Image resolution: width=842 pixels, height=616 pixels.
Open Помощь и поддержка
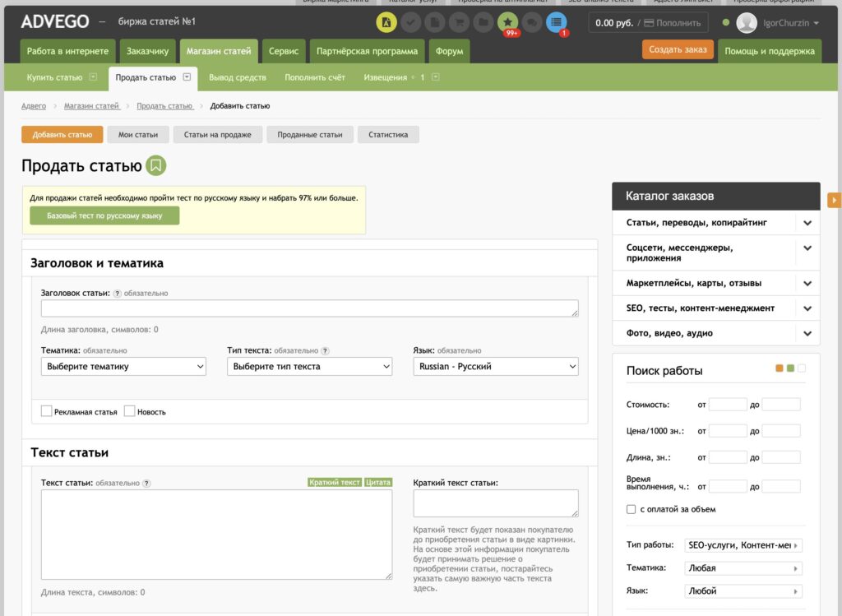click(770, 51)
